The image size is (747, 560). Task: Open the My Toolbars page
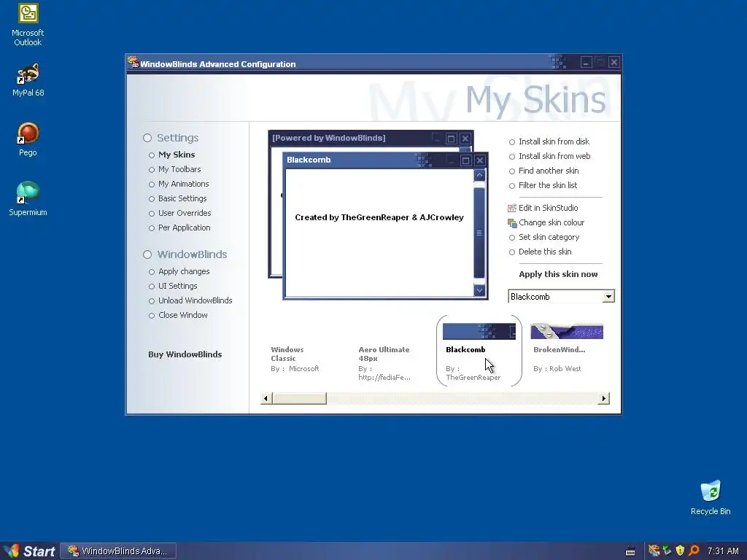click(179, 169)
